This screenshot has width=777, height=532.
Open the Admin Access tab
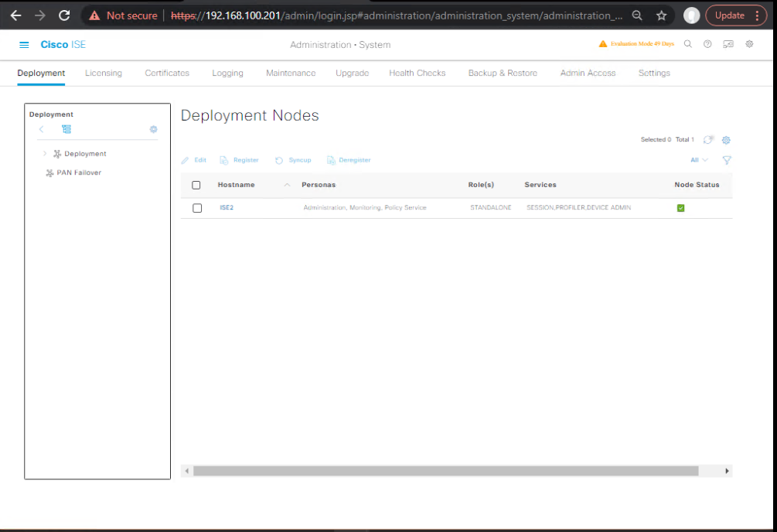[x=588, y=73]
